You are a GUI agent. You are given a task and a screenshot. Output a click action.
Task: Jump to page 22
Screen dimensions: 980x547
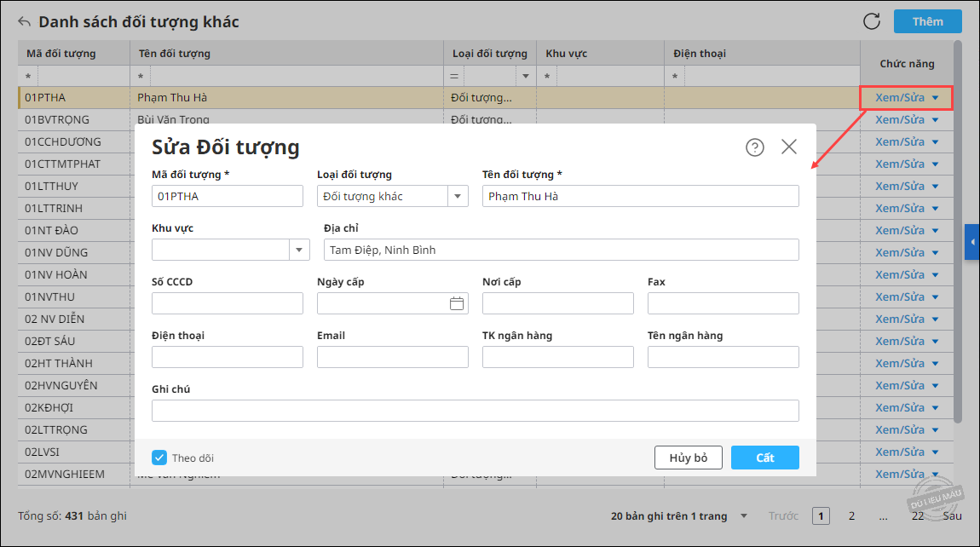(x=918, y=515)
